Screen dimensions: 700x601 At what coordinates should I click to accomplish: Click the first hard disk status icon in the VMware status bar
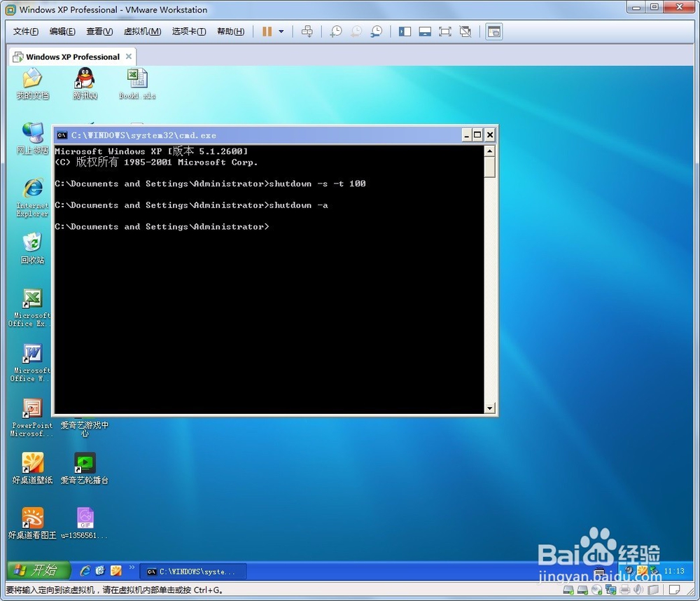(568, 590)
